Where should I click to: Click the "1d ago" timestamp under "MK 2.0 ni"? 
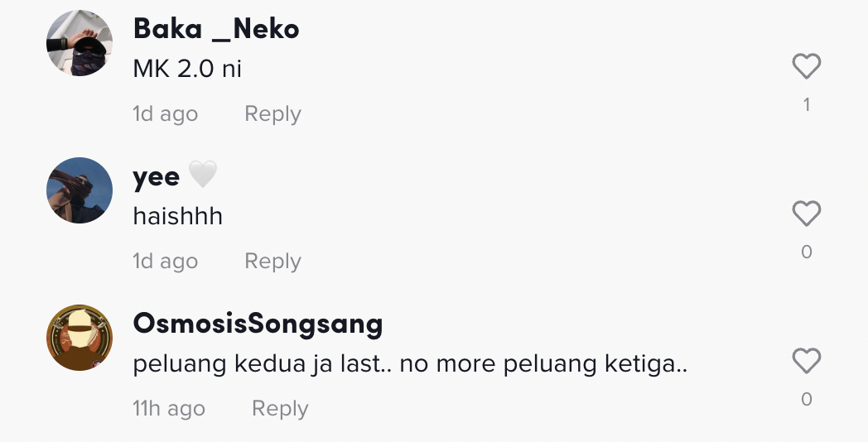tap(166, 114)
